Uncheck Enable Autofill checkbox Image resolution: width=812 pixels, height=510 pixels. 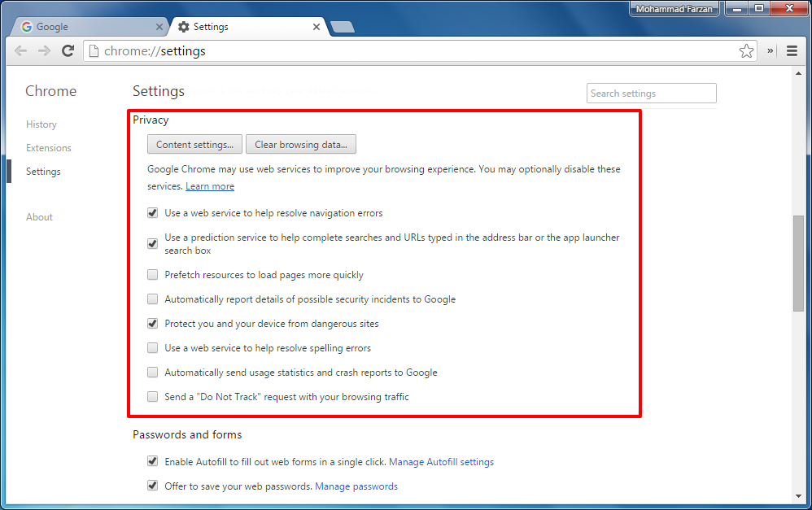[152, 461]
